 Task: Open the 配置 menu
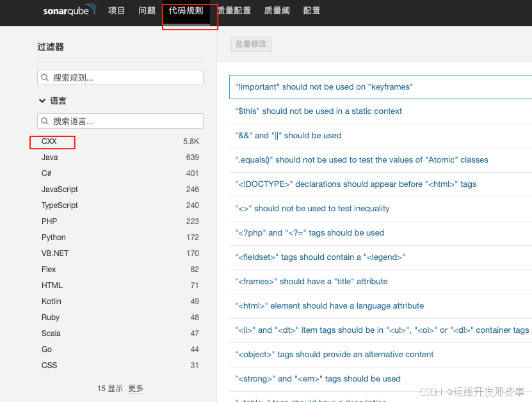click(312, 10)
